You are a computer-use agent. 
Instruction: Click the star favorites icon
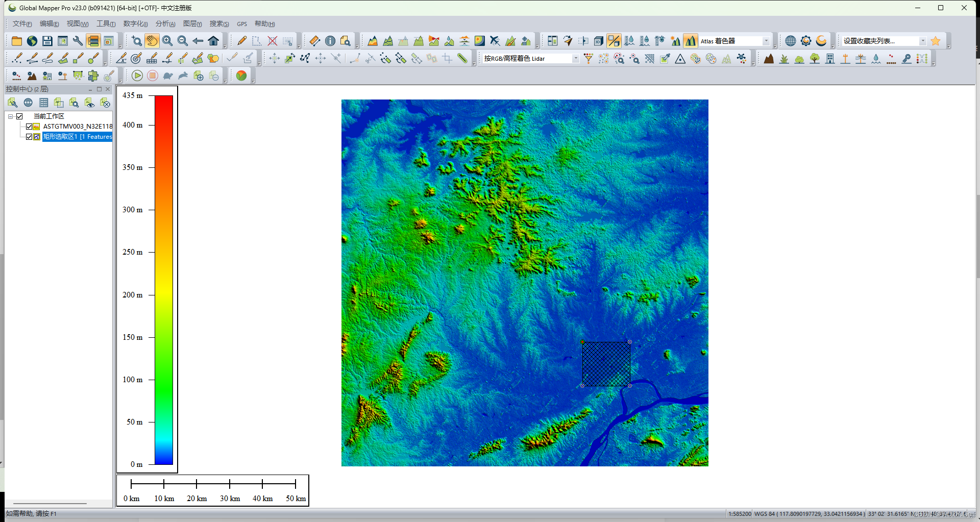point(936,41)
